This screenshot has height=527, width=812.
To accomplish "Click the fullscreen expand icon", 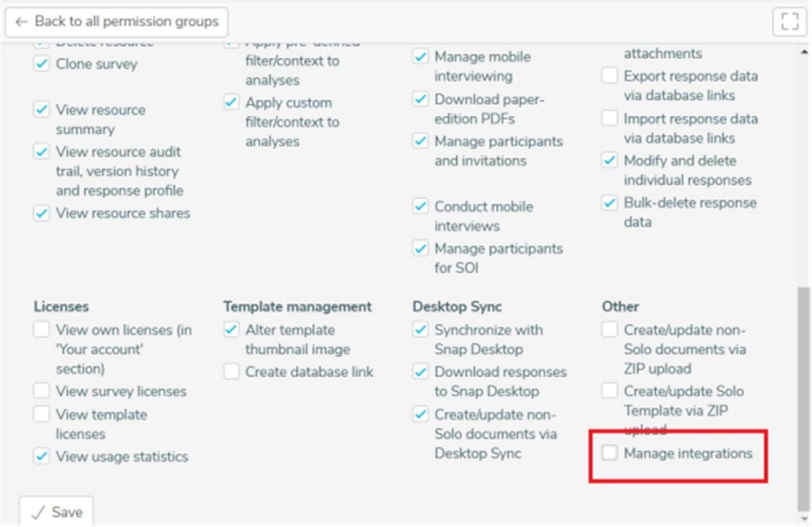I will tap(789, 22).
